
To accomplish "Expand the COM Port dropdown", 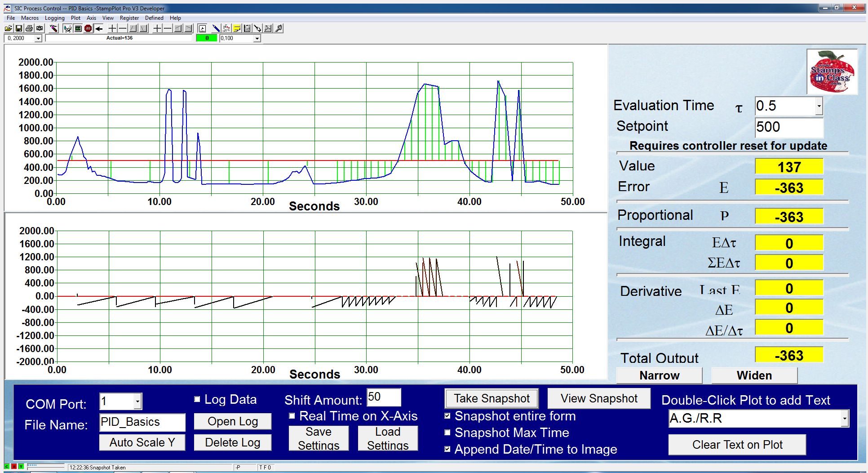I will (x=138, y=401).
